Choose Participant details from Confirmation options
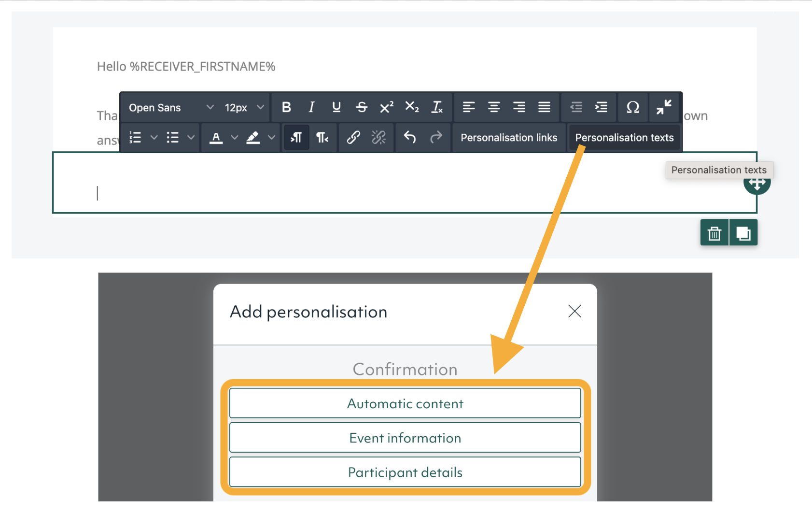 coord(405,472)
